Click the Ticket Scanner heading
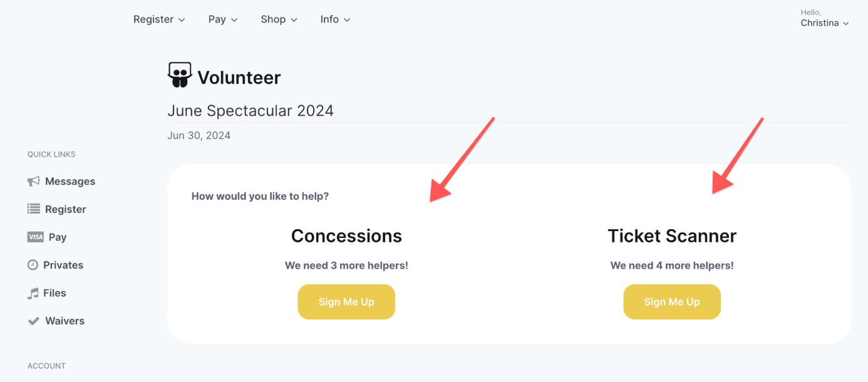868x382 pixels. (x=672, y=235)
